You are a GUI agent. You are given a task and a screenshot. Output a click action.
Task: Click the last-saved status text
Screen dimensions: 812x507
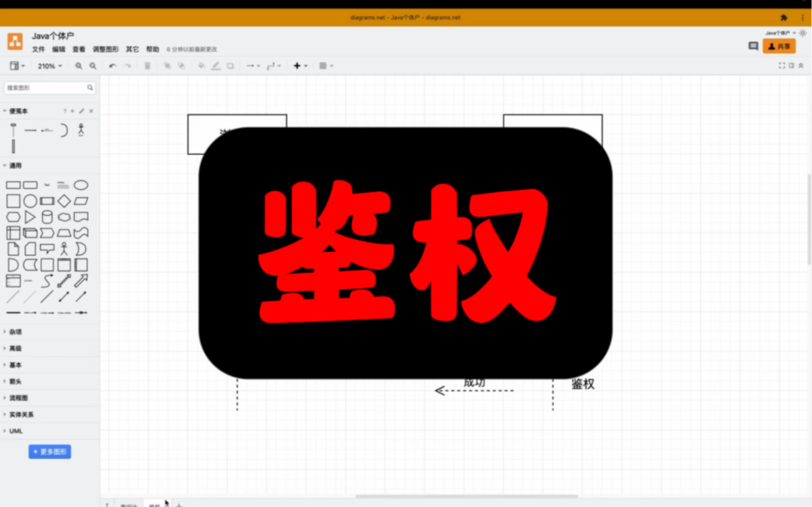192,49
